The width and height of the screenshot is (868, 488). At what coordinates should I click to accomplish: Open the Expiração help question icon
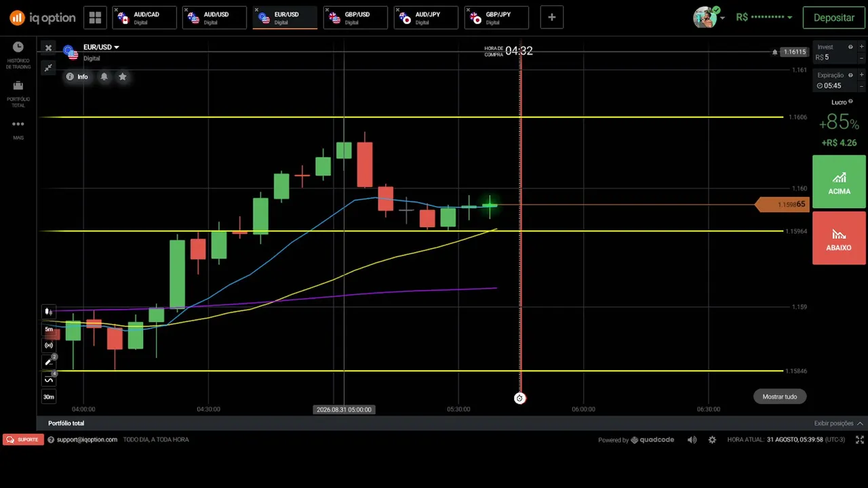pos(850,75)
